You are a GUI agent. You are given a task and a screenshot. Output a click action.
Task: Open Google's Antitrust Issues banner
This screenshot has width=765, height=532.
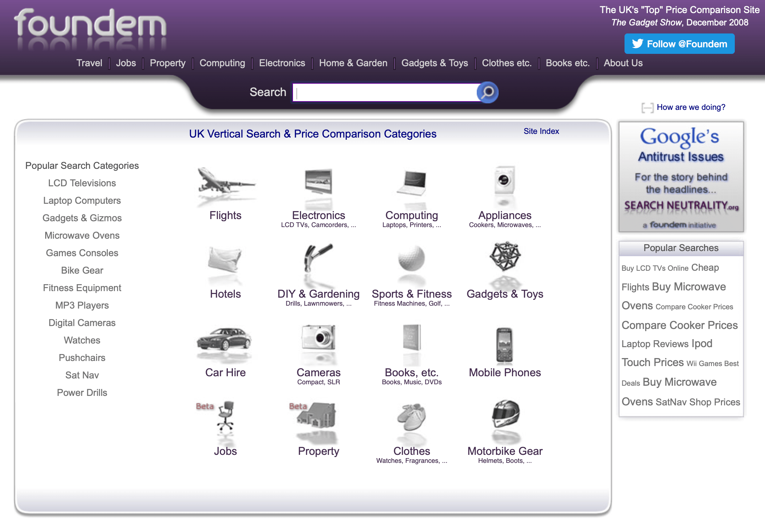(681, 177)
